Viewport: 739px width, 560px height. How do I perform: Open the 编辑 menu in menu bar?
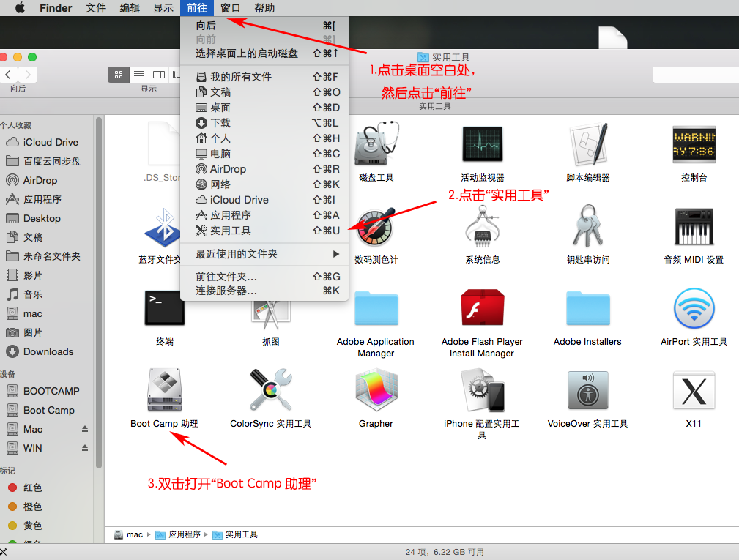coord(130,8)
